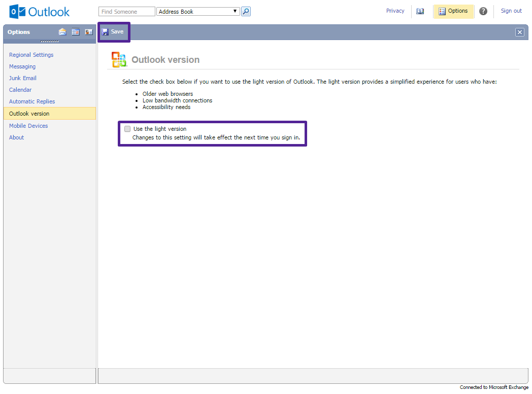Select the Outlook version sidebar item

[50, 114]
